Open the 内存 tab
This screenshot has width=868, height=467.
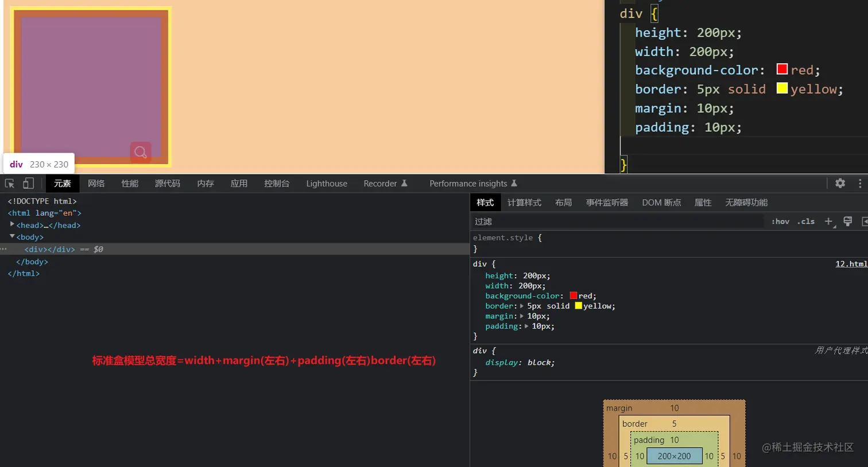(x=206, y=184)
